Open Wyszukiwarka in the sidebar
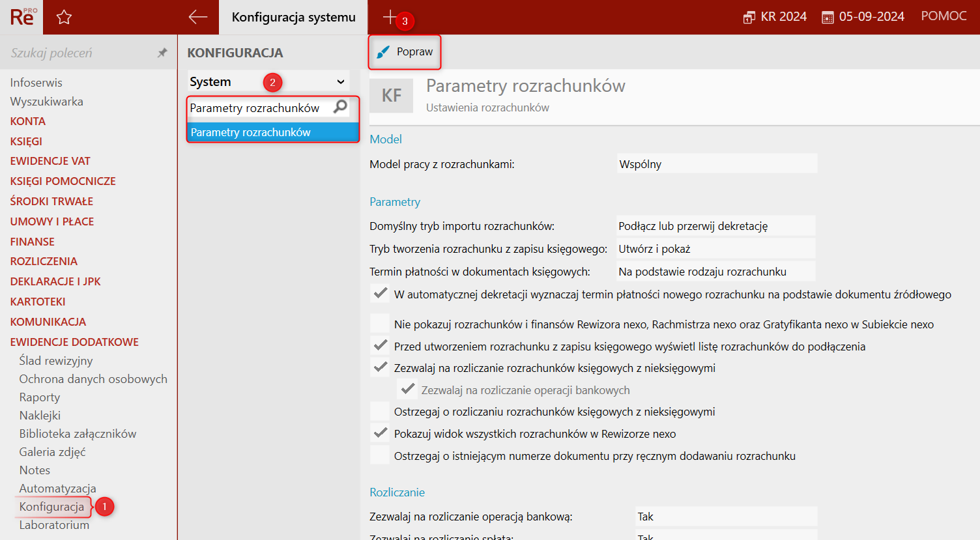 coord(47,102)
